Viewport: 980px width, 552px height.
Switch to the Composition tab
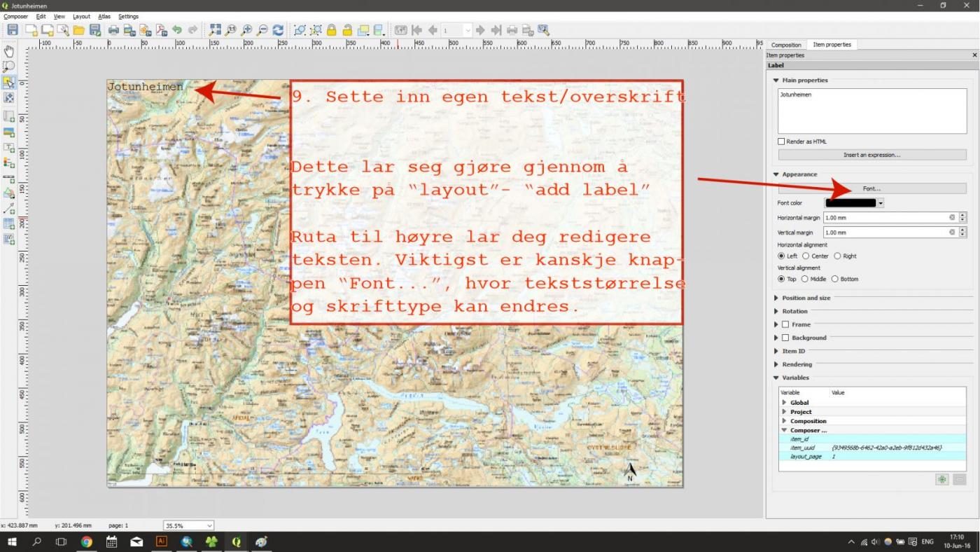[x=786, y=45]
